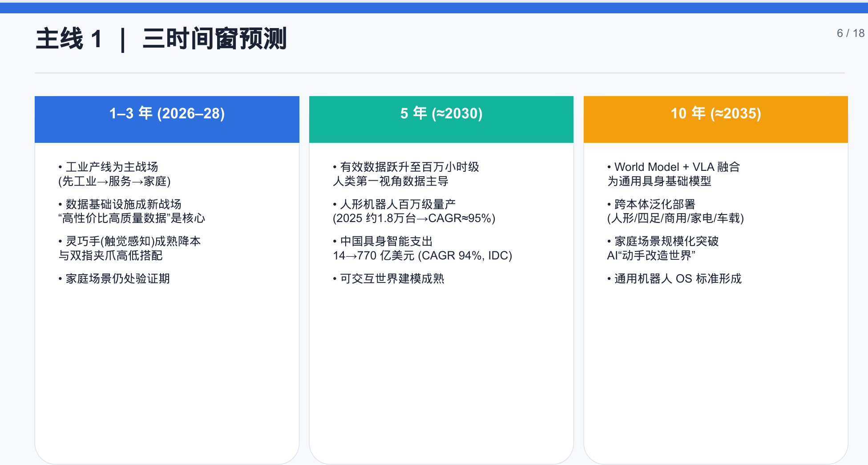Click the page counter 6 / 18
This screenshot has height=465, width=868.
click(850, 33)
